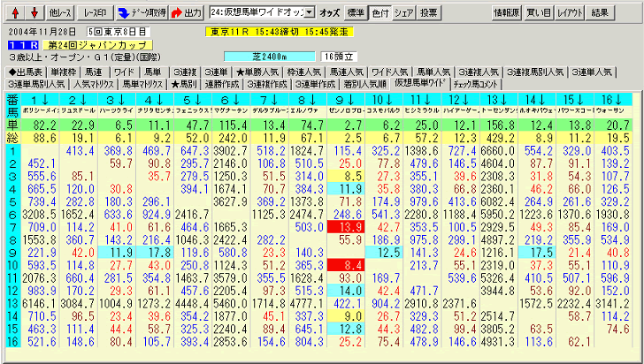644x364 pixels.
Task: Open the 3連複人気 tab
Action: [479, 72]
